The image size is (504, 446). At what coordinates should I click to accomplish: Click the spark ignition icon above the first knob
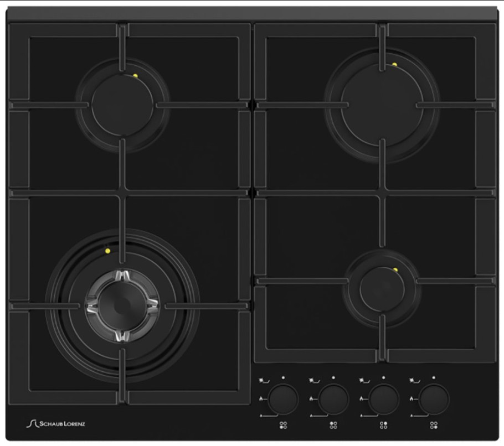[262, 381]
